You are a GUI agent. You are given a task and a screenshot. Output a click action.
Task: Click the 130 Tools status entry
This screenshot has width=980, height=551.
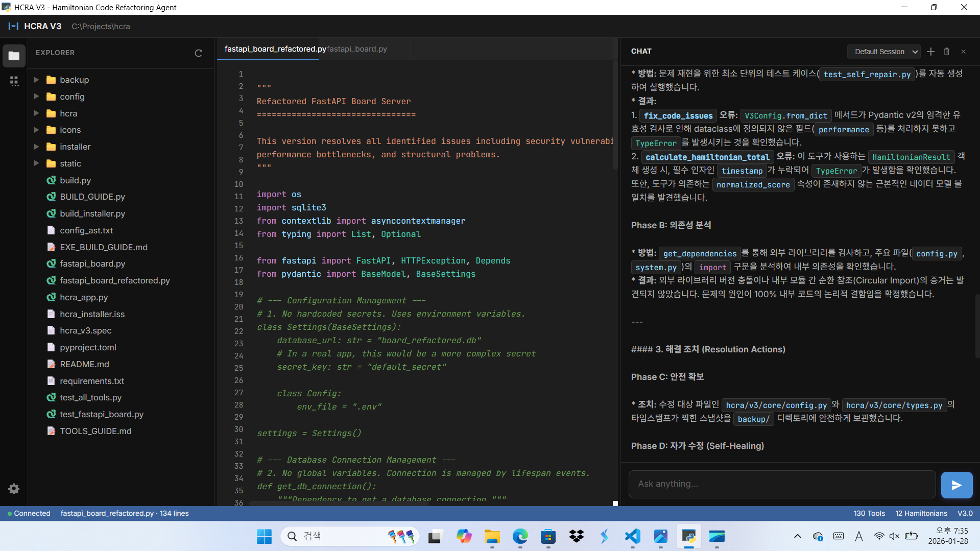(869, 513)
